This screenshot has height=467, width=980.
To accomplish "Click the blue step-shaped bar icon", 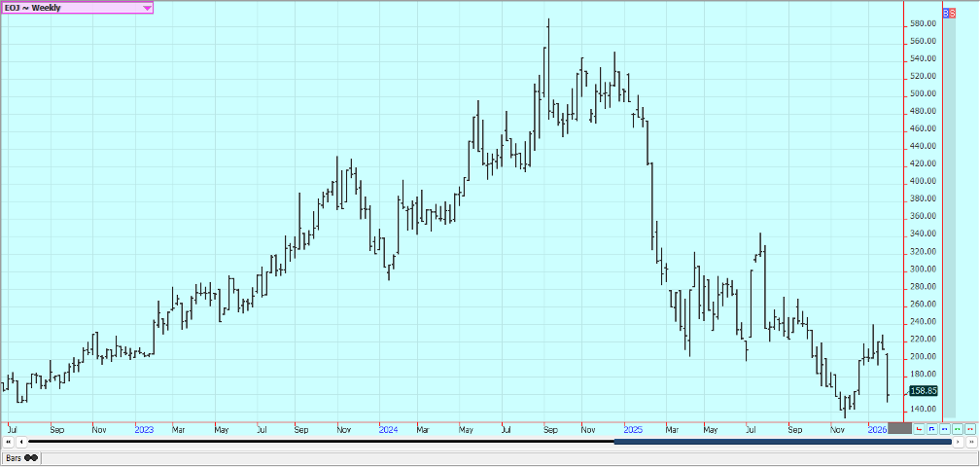I will coord(931,428).
